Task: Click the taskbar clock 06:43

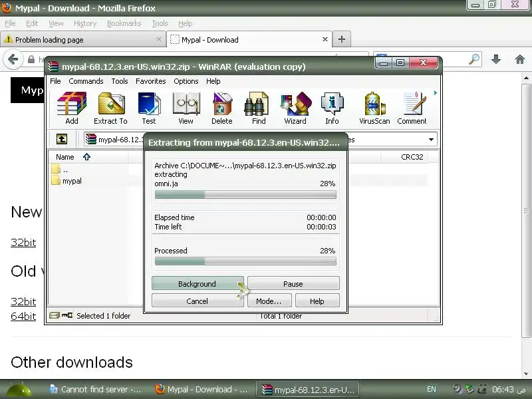Action: tap(508, 389)
